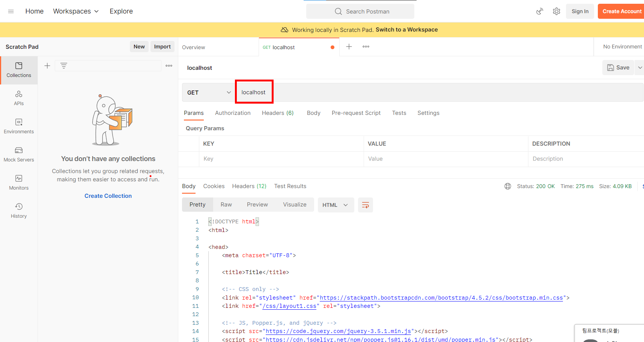Switch to Visualize response view
The width and height of the screenshot is (644, 342).
(295, 205)
